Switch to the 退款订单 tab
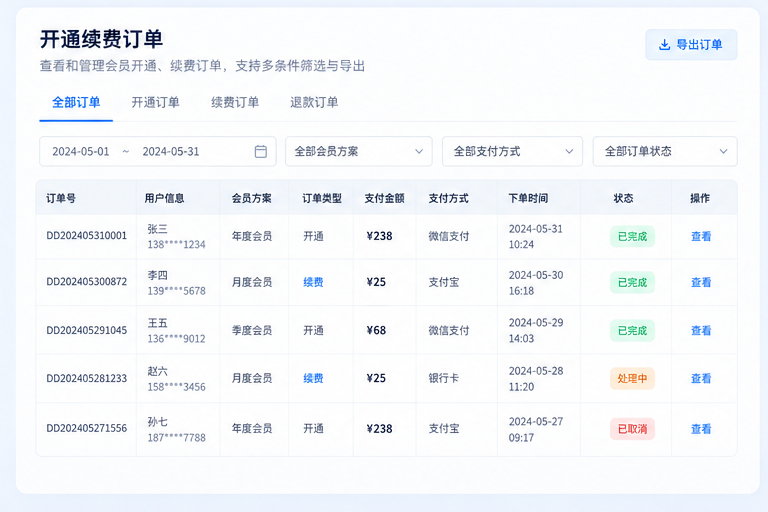This screenshot has width=768, height=512. click(314, 102)
